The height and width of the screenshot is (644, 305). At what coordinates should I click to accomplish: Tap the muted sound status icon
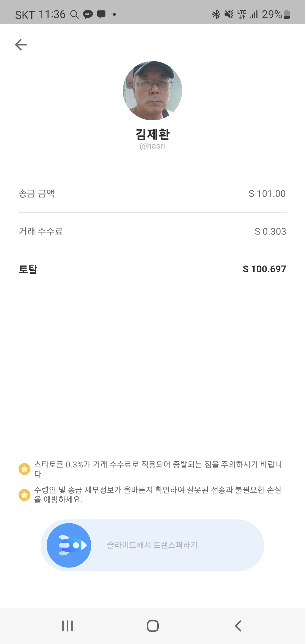[x=229, y=14]
